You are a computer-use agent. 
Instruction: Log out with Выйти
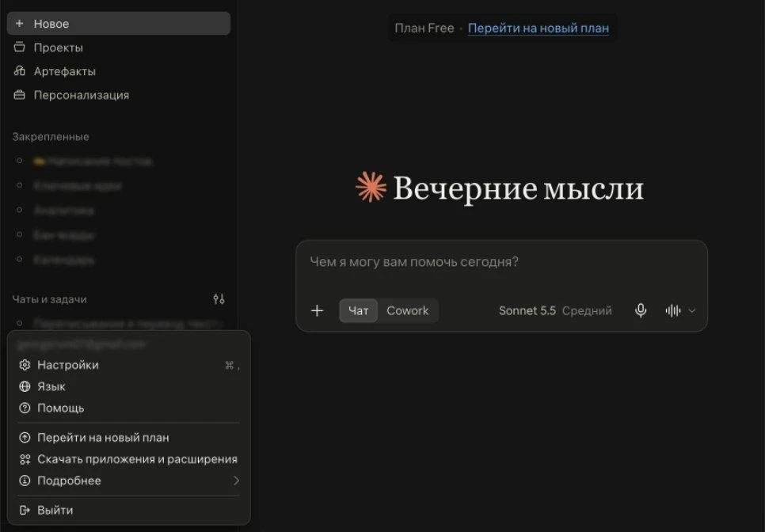pos(129,510)
